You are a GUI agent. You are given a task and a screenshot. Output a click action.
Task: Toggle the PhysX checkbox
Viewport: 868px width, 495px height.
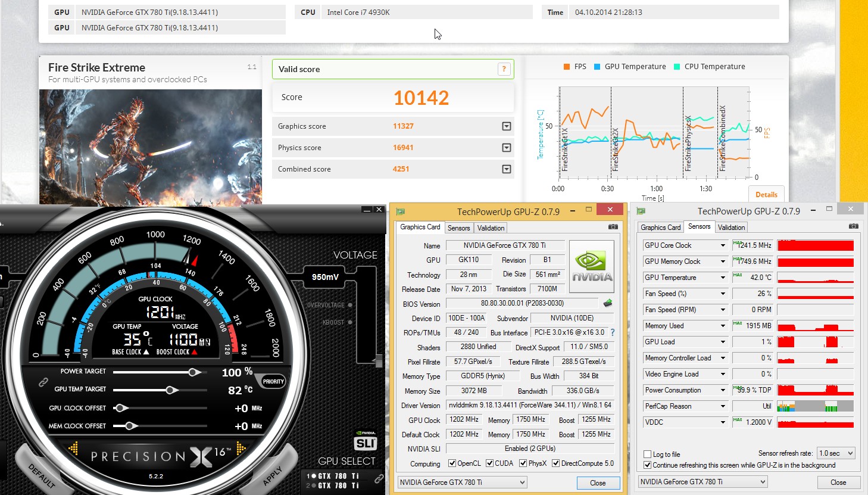coord(523,463)
